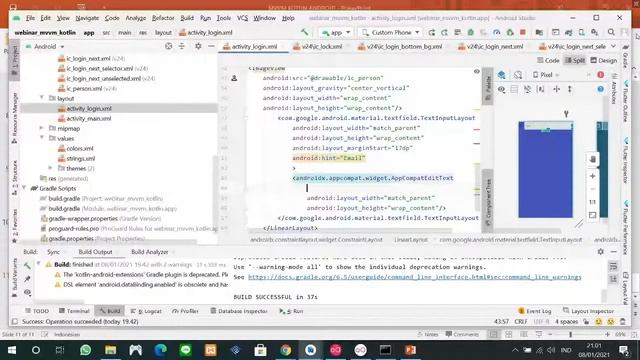This screenshot has height=360, width=640.
Task: Show hidden editor tabs chevron
Action: pos(613,47)
